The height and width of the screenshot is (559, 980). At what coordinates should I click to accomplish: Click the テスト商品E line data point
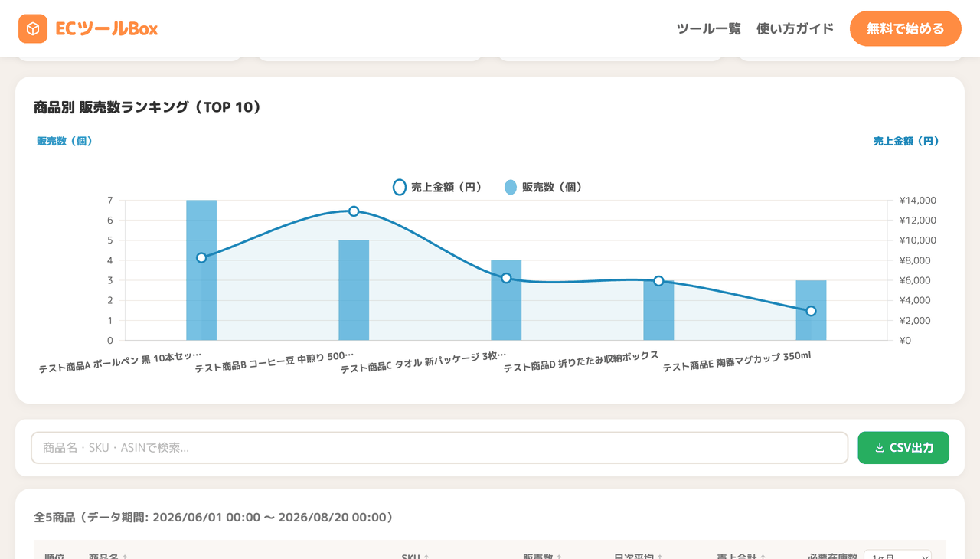click(811, 311)
